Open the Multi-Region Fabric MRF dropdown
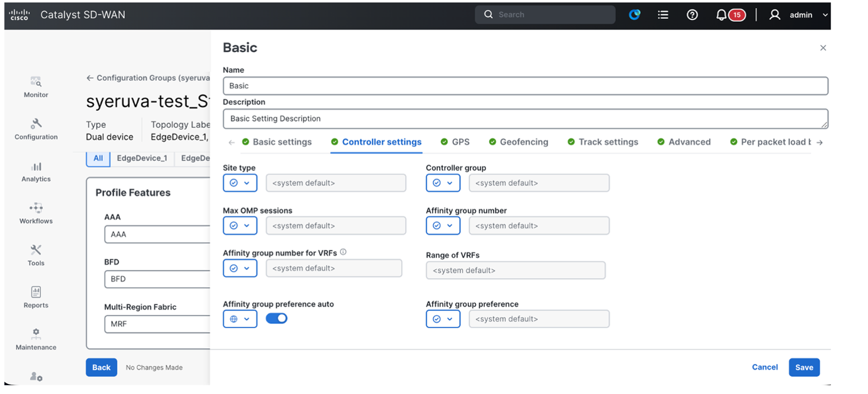 [157, 324]
